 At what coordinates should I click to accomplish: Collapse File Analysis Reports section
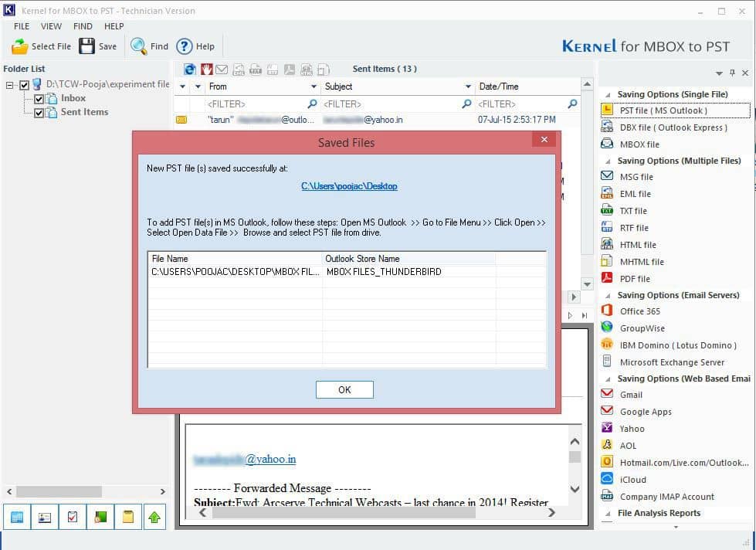click(608, 514)
